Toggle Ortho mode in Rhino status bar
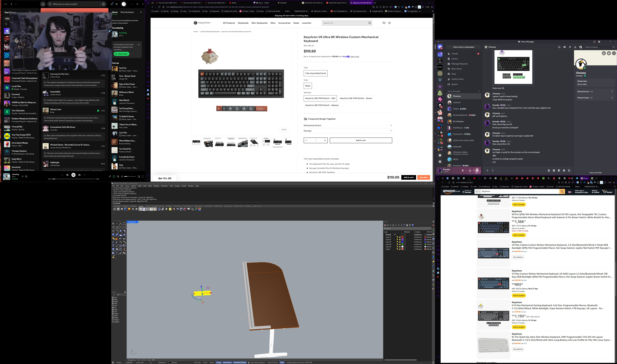 205,362
